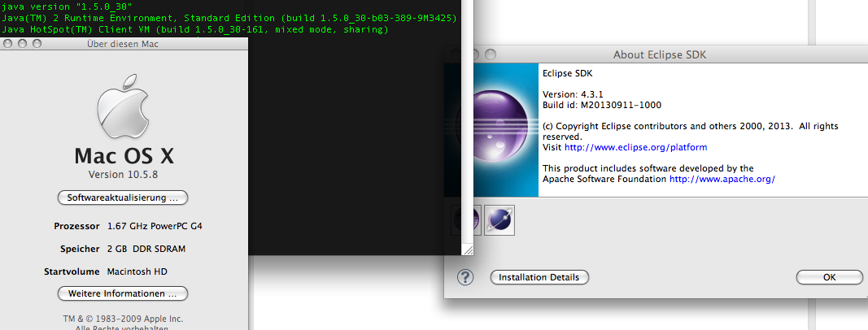
Task: Click the java version "1.5.0_30" terminal line
Action: (x=67, y=7)
